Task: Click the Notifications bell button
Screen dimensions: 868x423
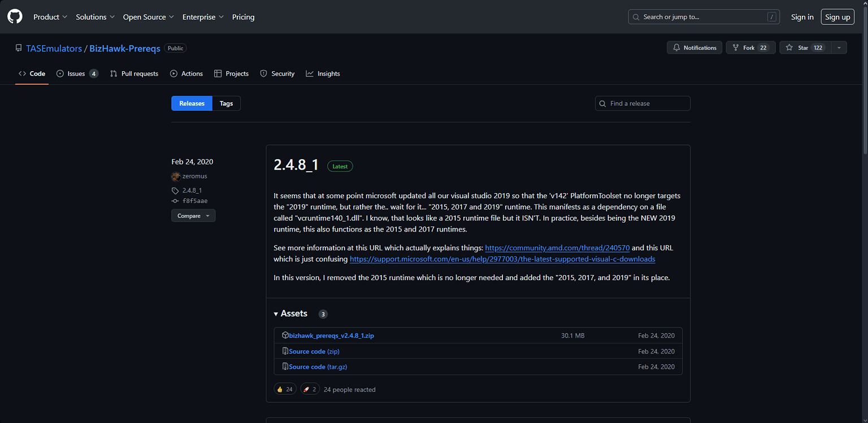Action: coord(694,48)
